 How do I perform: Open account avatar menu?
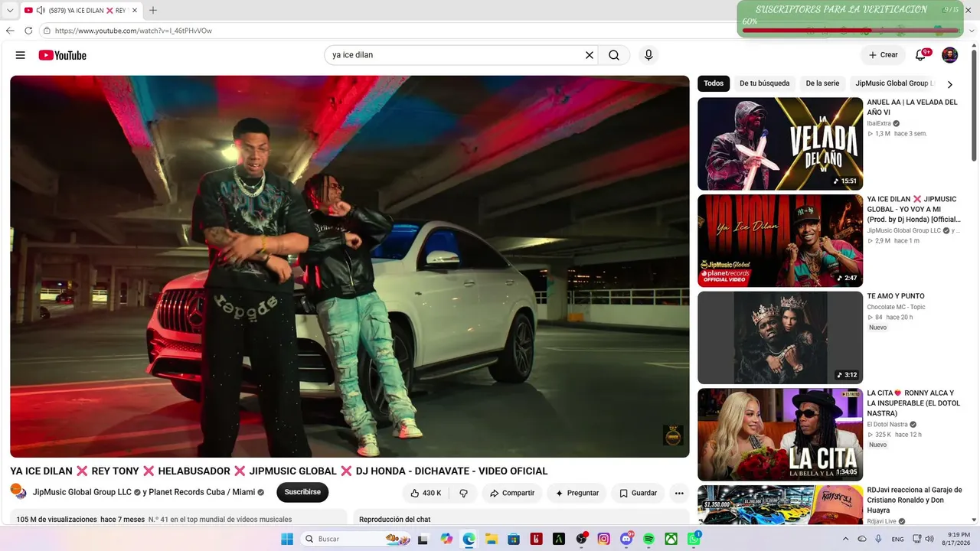click(x=949, y=55)
